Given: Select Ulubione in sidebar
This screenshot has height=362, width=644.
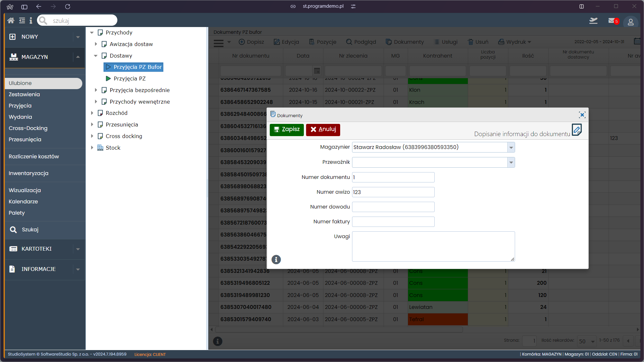Looking at the screenshot, I should (43, 83).
